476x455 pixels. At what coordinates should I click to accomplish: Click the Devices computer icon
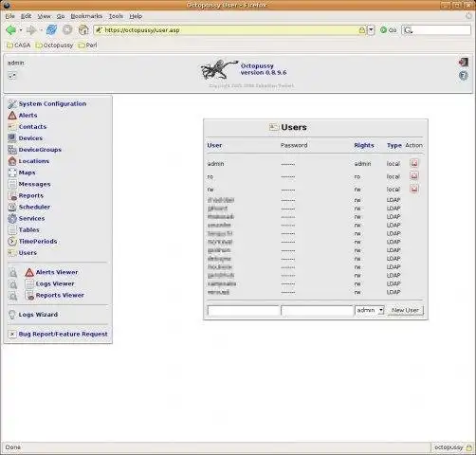(x=12, y=138)
